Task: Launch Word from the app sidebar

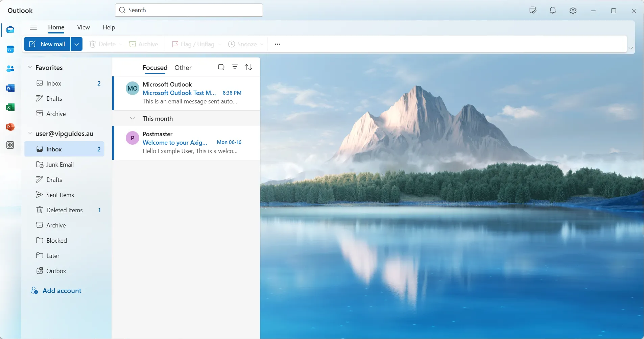Action: tap(10, 88)
